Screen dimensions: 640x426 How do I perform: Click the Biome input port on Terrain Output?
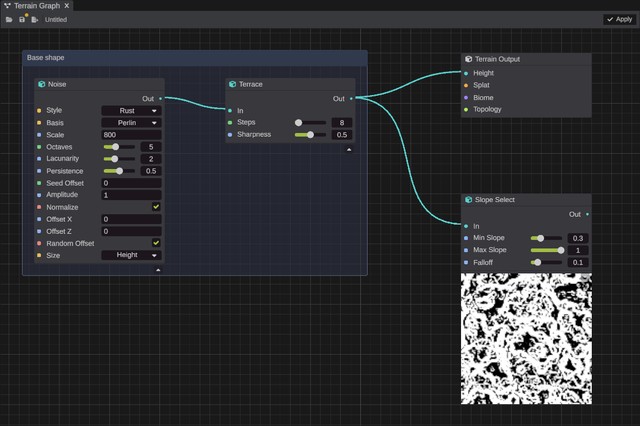point(466,98)
